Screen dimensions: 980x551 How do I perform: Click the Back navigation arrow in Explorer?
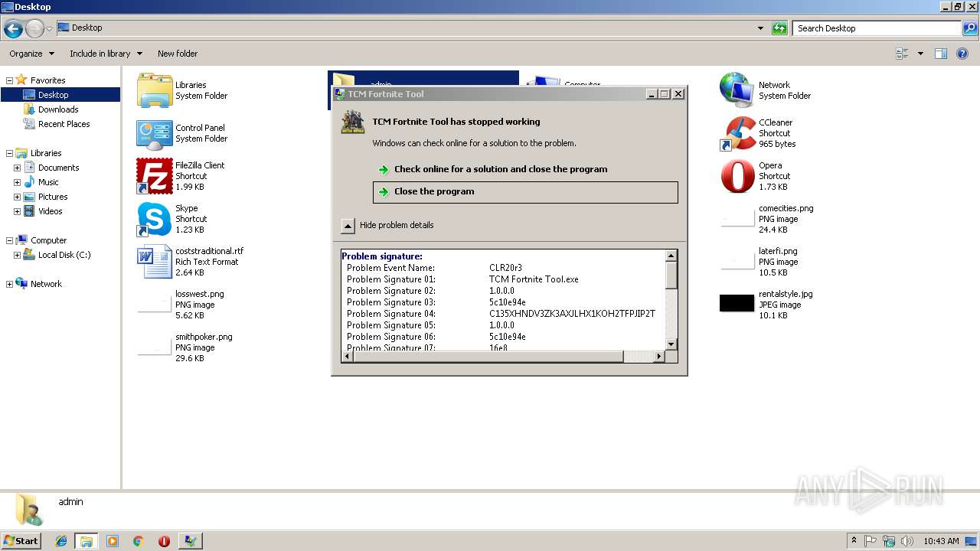pos(13,29)
